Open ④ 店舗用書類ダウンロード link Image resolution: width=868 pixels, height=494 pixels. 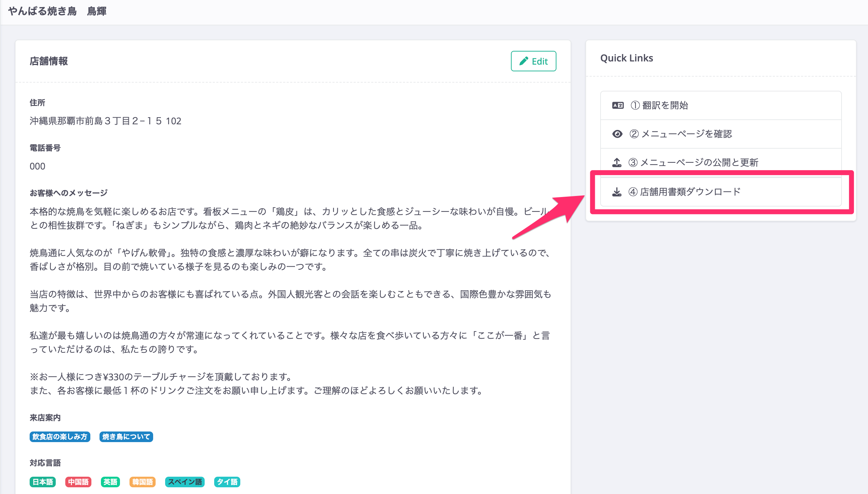coord(721,192)
